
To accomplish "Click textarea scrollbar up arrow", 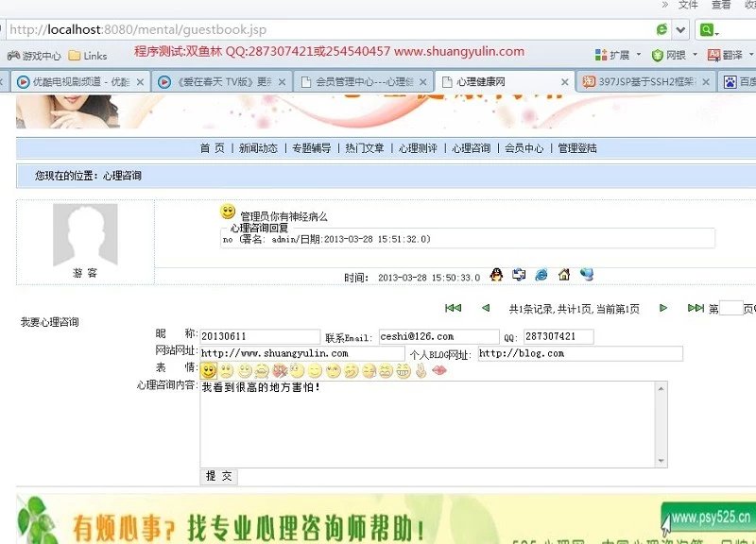I will 661,388.
